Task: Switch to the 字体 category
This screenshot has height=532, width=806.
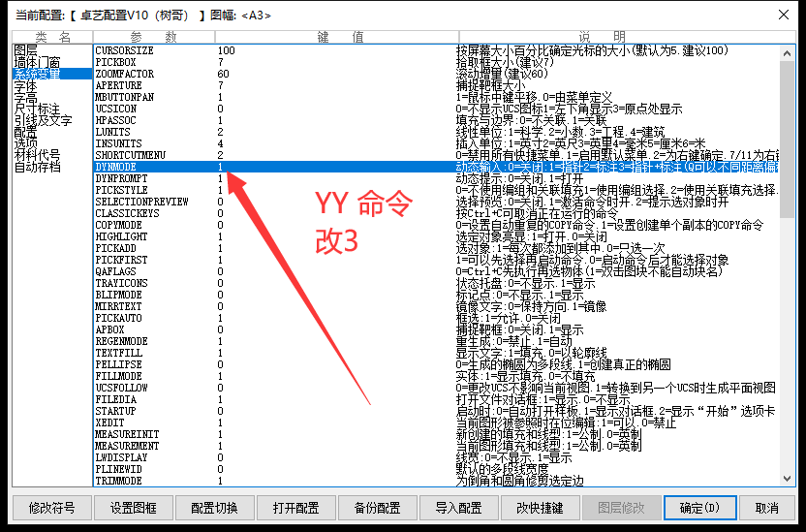Action: tap(25, 85)
